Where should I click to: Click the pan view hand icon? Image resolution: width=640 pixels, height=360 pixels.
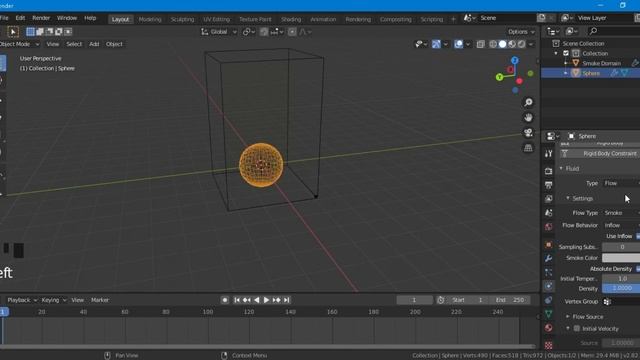pyautogui.click(x=528, y=118)
